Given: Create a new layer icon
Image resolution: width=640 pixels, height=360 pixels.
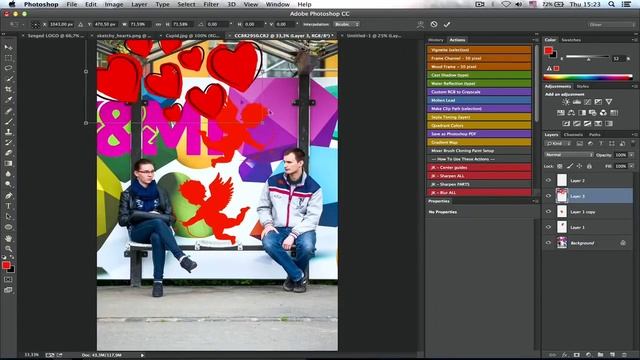Looking at the screenshot, I should pos(612,355).
